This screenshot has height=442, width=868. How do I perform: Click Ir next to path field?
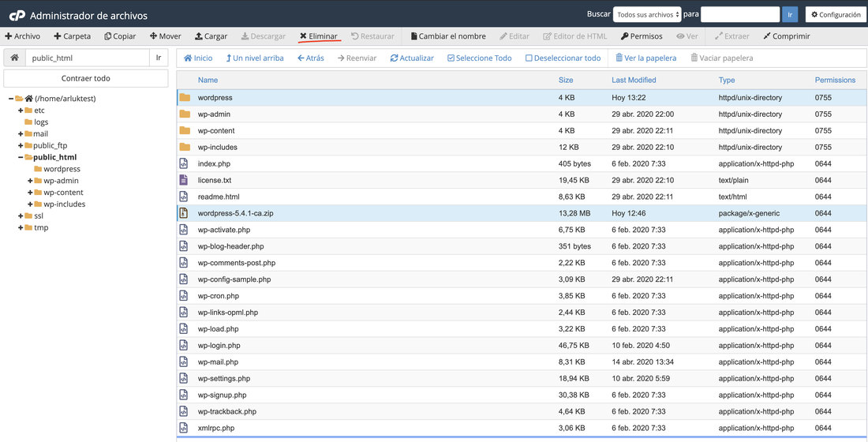pos(159,58)
